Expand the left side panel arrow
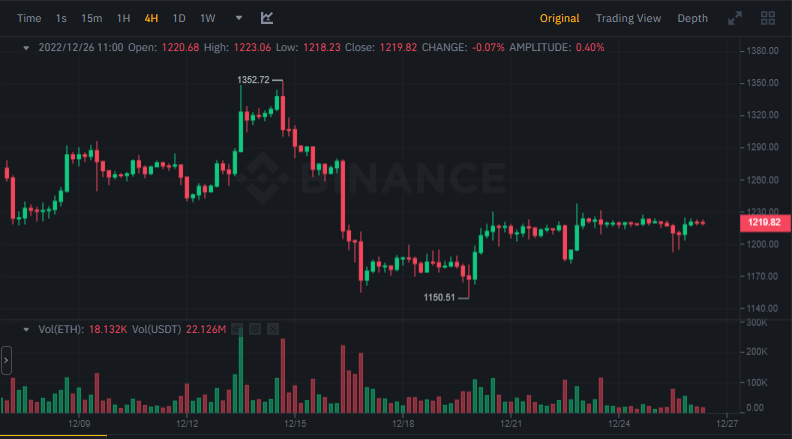The image size is (792, 439). point(6,360)
